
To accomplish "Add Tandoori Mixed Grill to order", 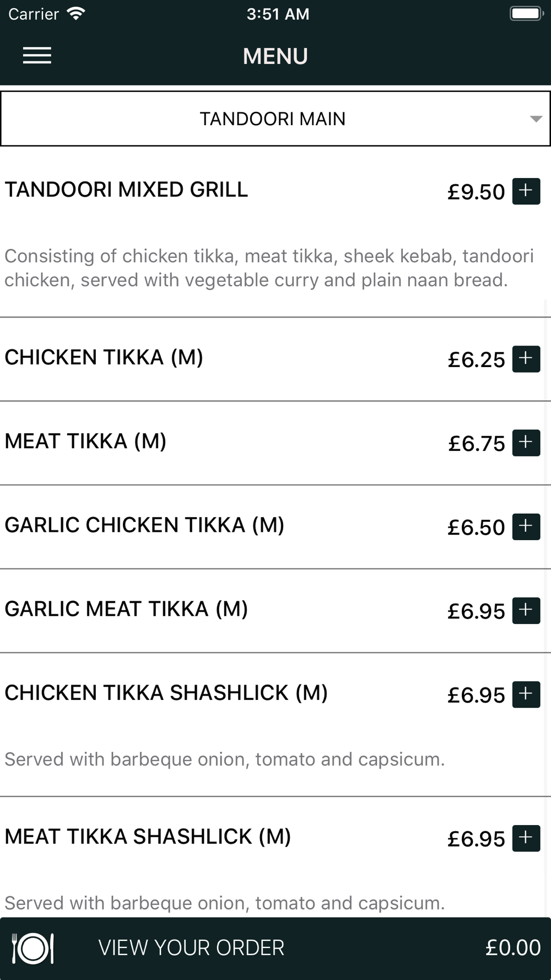I will 526,191.
